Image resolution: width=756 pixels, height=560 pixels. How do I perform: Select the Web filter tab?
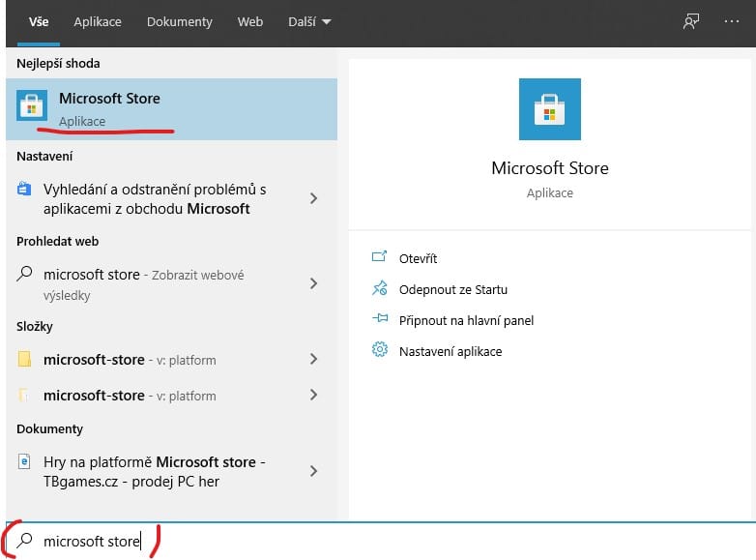coord(249,21)
